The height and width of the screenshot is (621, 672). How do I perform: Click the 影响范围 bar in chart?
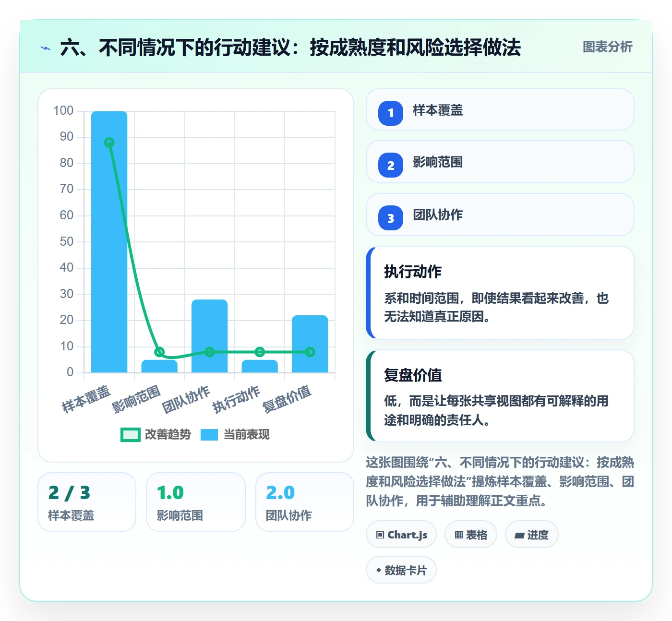pyautogui.click(x=159, y=366)
